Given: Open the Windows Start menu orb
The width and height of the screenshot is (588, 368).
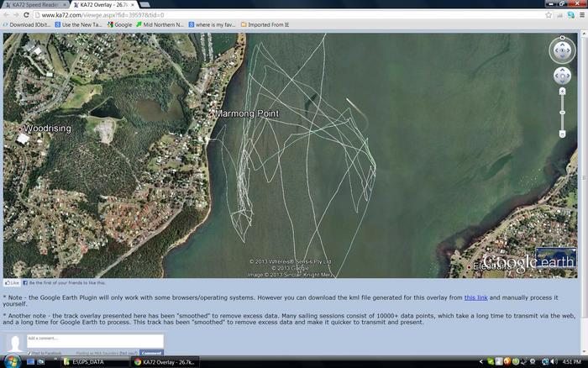Looking at the screenshot, I should coord(10,361).
